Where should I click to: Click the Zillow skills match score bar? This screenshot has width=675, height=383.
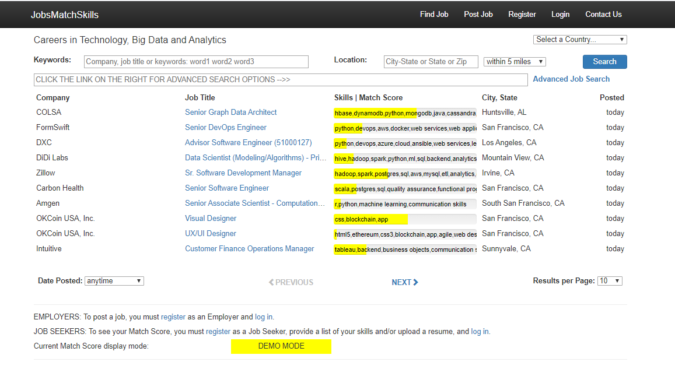tap(405, 174)
